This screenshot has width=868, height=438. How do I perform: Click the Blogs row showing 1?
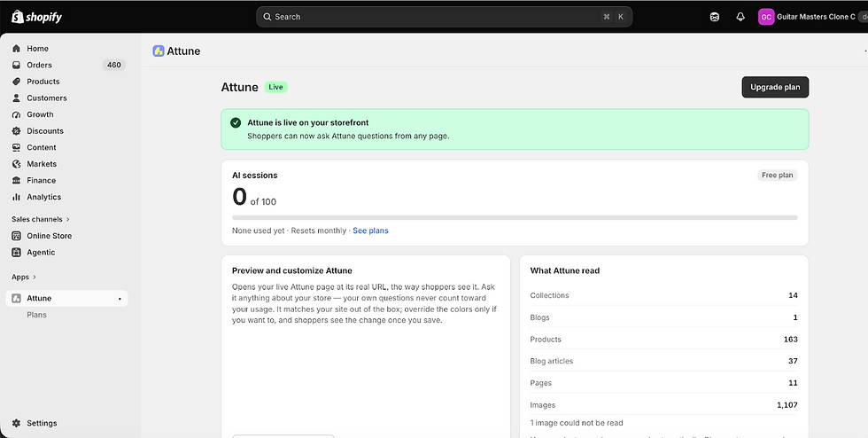663,317
